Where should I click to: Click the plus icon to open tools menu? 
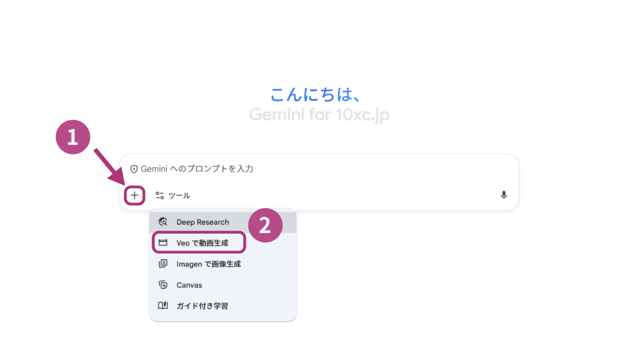pyautogui.click(x=135, y=195)
